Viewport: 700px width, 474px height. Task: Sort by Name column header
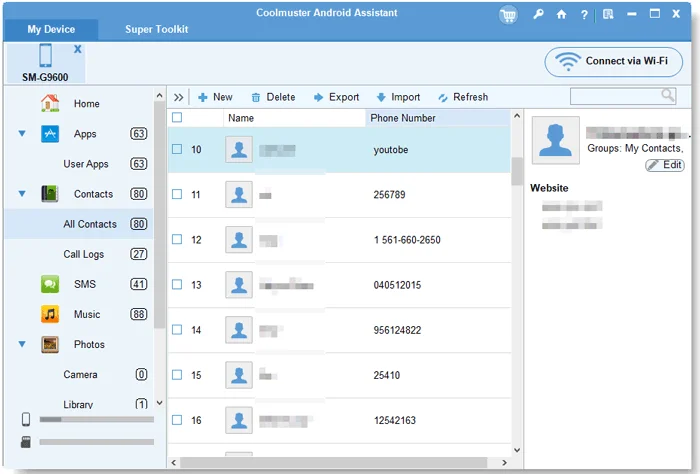[x=294, y=118]
